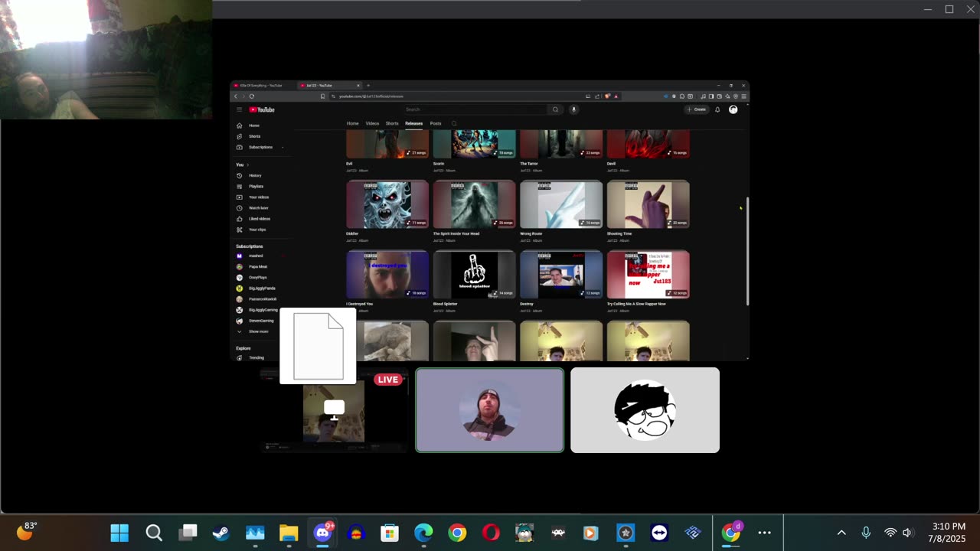Switch to the first browser tab
The height and width of the screenshot is (551, 980).
[263, 86]
